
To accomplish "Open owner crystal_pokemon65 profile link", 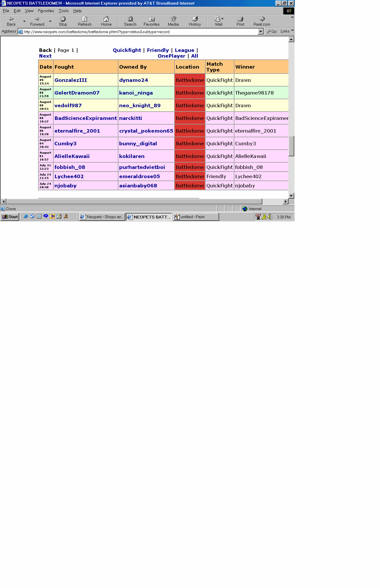I will pos(146,131).
